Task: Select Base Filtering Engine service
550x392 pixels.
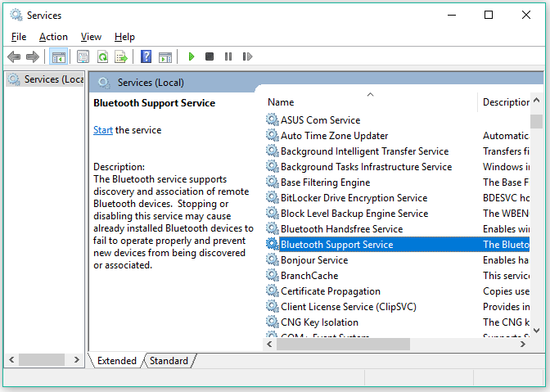Action: coord(397,182)
